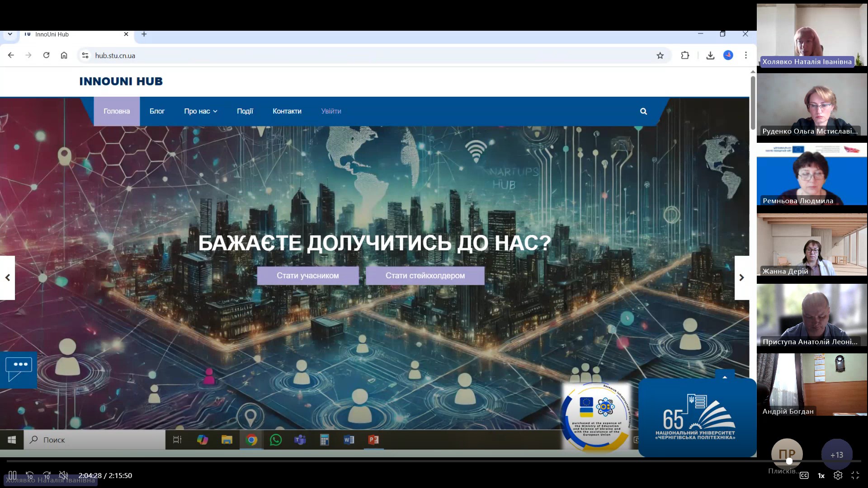
Task: Go to next slide arrow
Action: (x=741, y=277)
